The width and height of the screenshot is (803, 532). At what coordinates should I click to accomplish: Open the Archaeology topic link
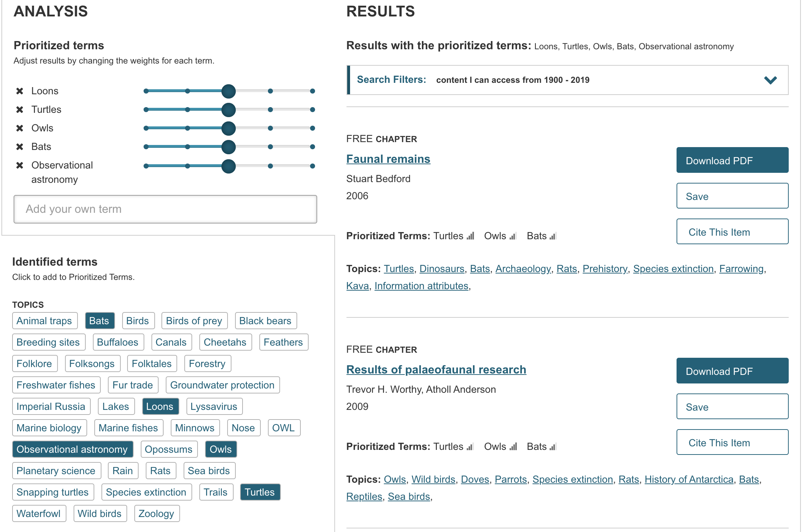(x=523, y=269)
